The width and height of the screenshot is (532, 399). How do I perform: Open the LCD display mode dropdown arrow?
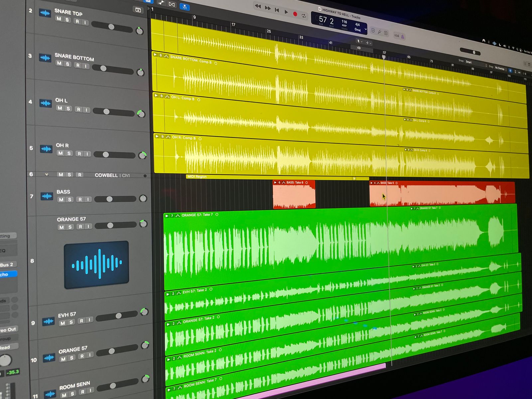(x=366, y=29)
